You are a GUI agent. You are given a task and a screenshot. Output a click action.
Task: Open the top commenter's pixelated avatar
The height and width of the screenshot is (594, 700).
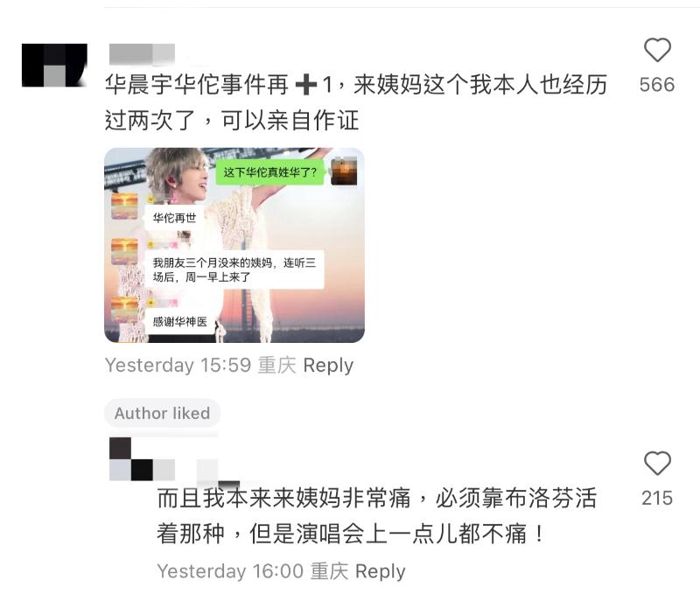coord(54,65)
